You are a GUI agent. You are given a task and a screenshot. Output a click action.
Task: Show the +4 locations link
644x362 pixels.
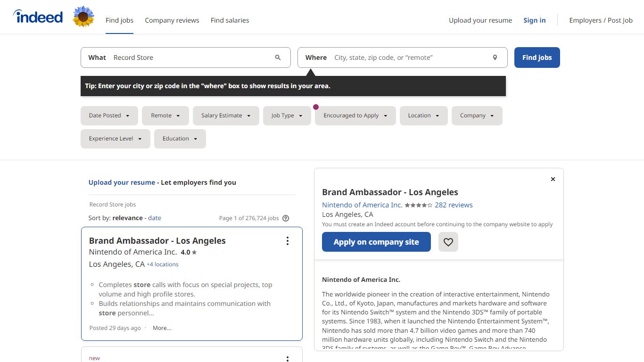click(x=163, y=264)
